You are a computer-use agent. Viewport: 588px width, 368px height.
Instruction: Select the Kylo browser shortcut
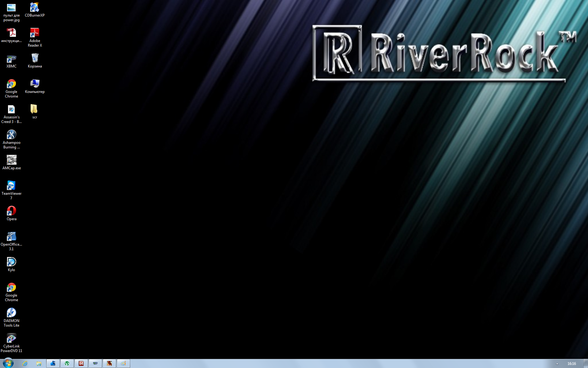(11, 264)
